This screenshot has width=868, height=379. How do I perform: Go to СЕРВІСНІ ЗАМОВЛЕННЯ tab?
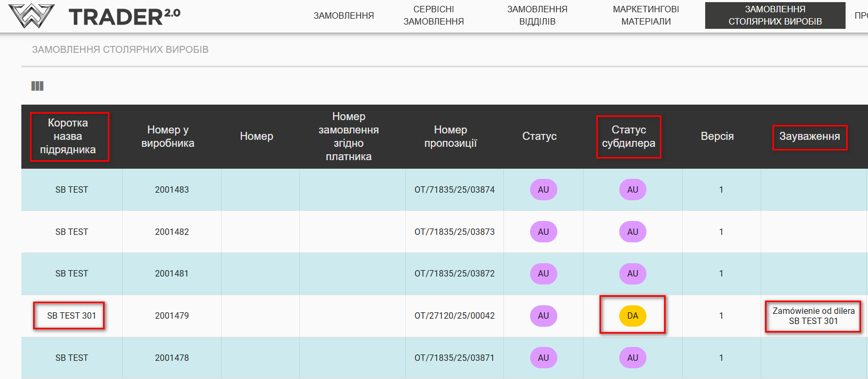433,15
